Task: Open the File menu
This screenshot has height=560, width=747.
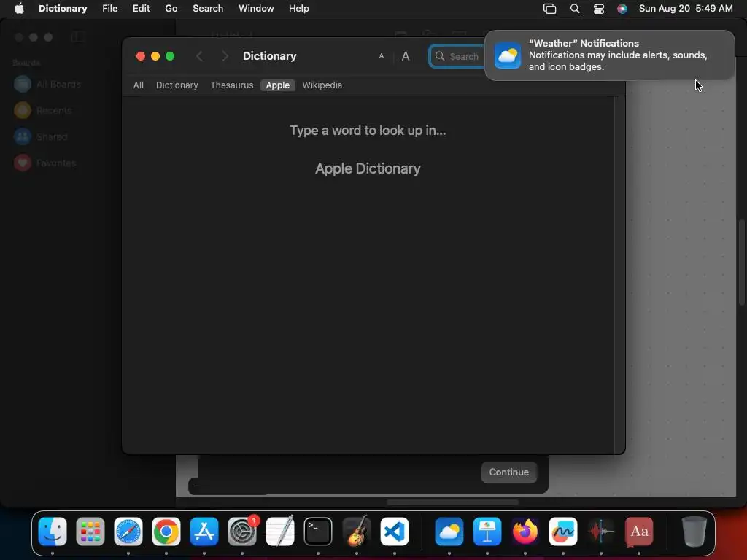Action: 110,9
